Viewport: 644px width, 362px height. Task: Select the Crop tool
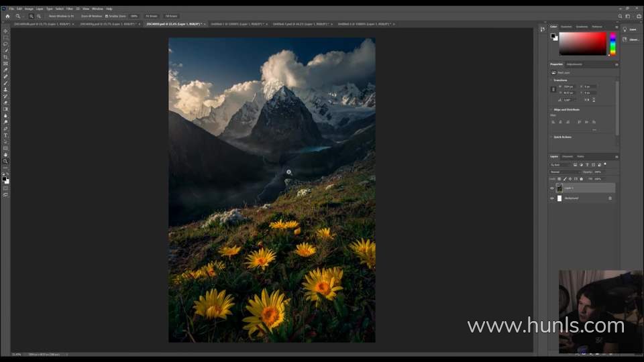click(5, 57)
